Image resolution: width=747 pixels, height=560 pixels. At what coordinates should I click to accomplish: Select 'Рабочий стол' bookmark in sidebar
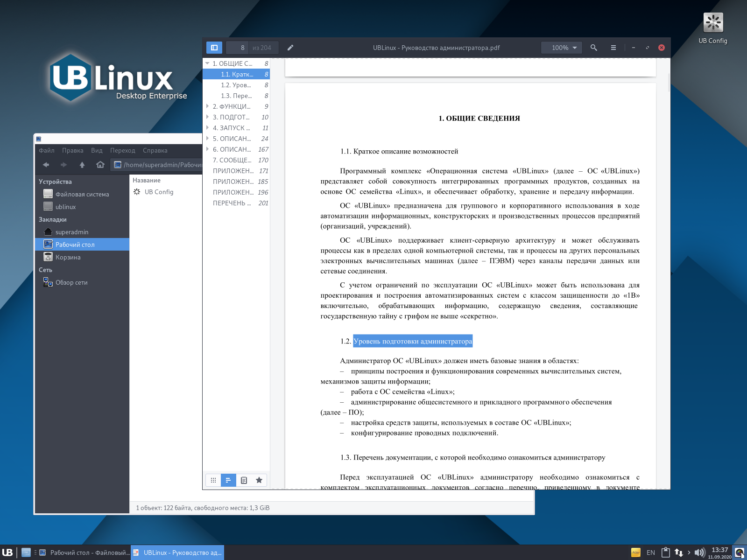(x=82, y=245)
